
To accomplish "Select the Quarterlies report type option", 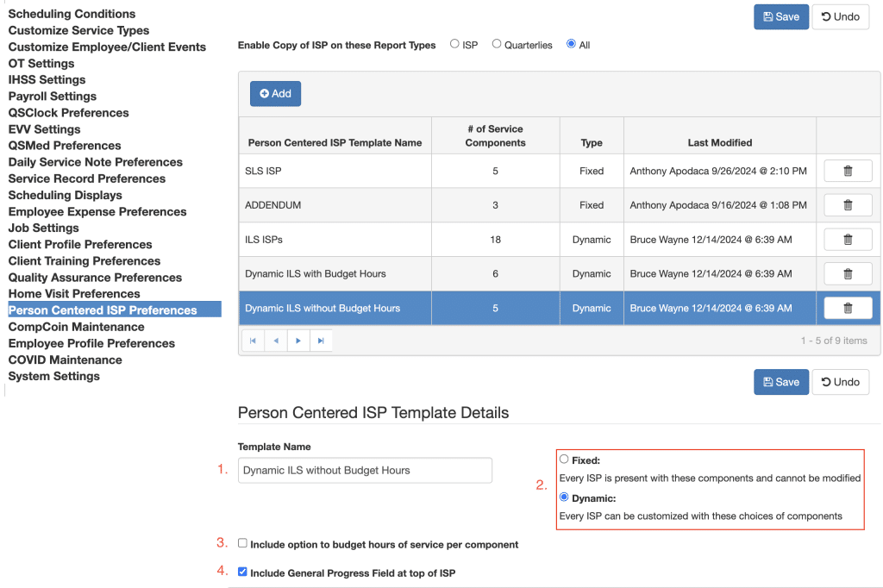I will coord(496,44).
